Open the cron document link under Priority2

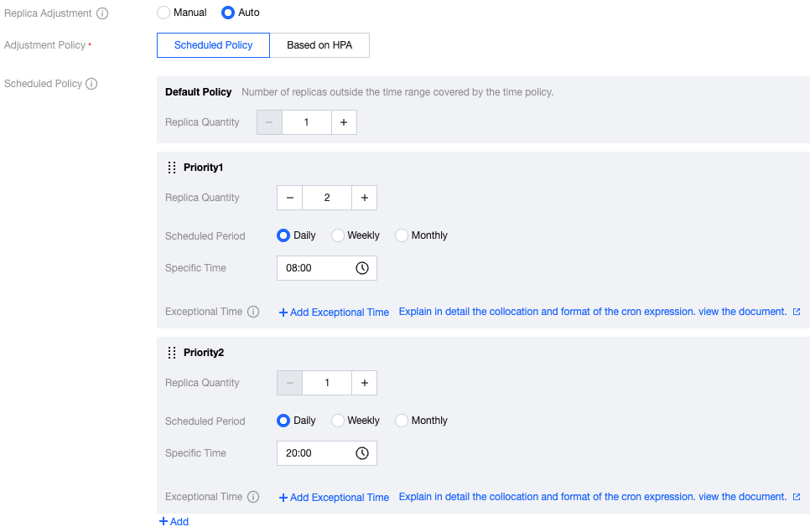click(742, 497)
